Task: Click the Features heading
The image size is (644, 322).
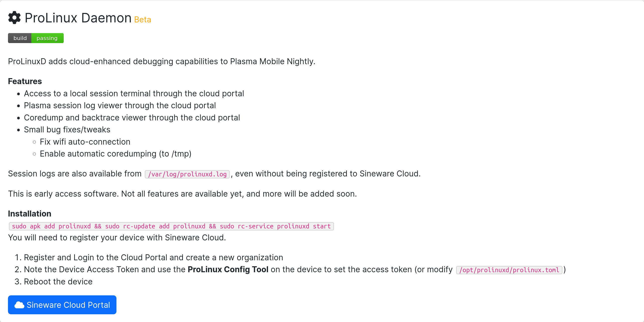Action: point(25,81)
